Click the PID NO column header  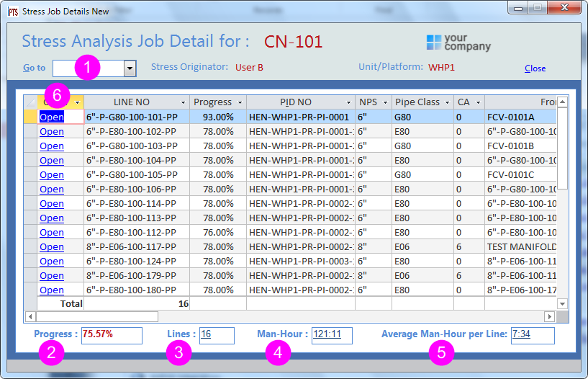coord(296,102)
